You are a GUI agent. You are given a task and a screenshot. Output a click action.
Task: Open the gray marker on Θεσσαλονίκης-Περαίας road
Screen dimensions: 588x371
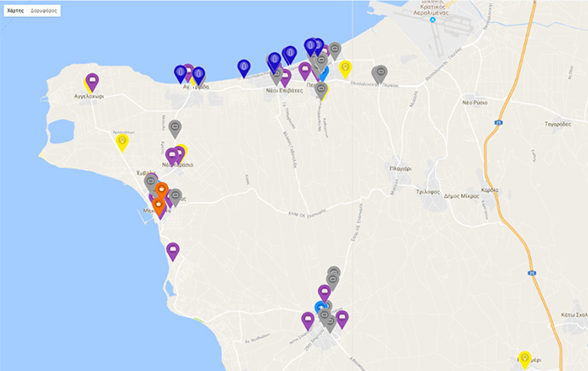pyautogui.click(x=380, y=73)
